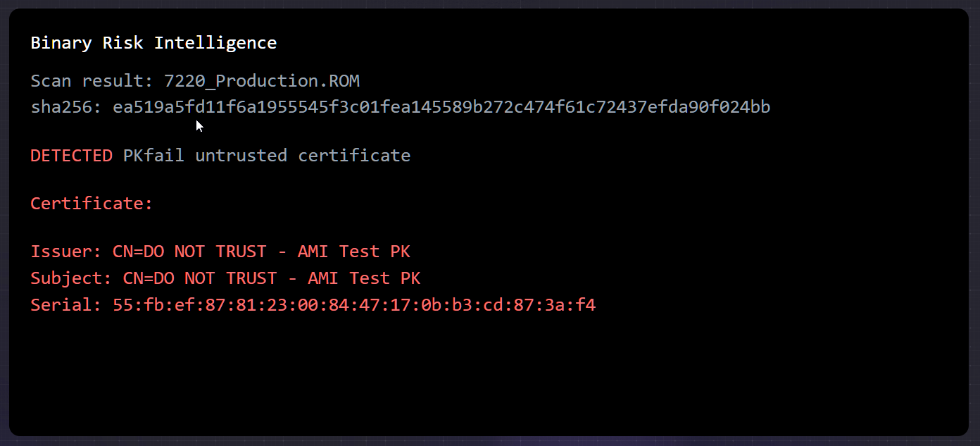Click "certificate" in the DETECTED line
Screen dimensions: 980x446
(x=354, y=155)
